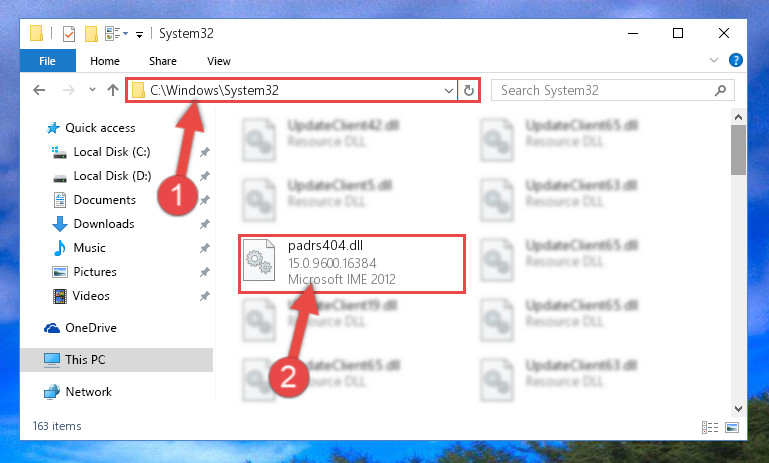Switch to large icons view in status bar
The width and height of the screenshot is (769, 463).
(x=732, y=427)
